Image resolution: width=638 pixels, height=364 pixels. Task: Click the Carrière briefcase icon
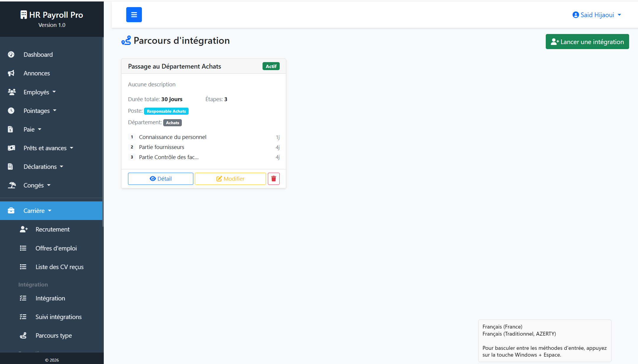coord(11,211)
